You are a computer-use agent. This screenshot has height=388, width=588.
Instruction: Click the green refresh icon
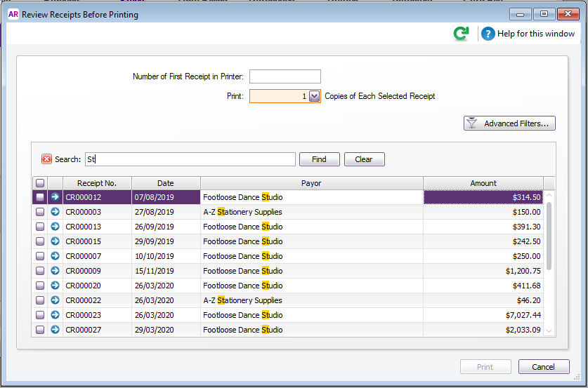point(461,34)
